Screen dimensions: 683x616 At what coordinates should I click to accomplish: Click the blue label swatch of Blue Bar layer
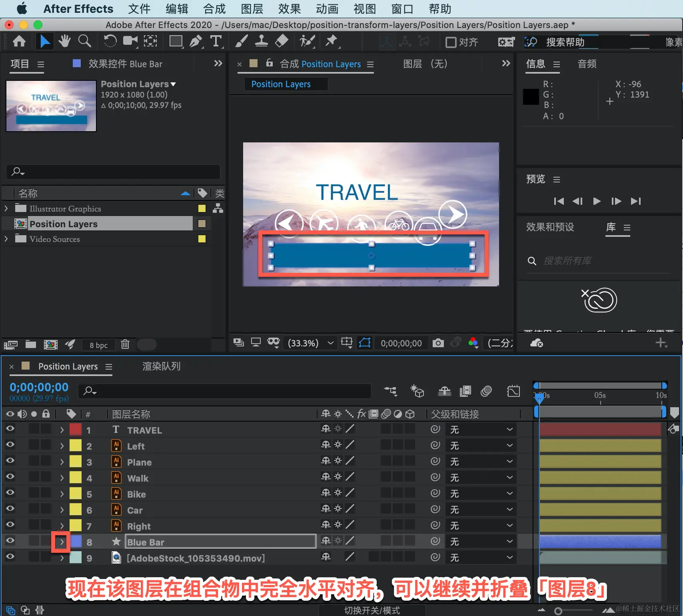point(76,542)
